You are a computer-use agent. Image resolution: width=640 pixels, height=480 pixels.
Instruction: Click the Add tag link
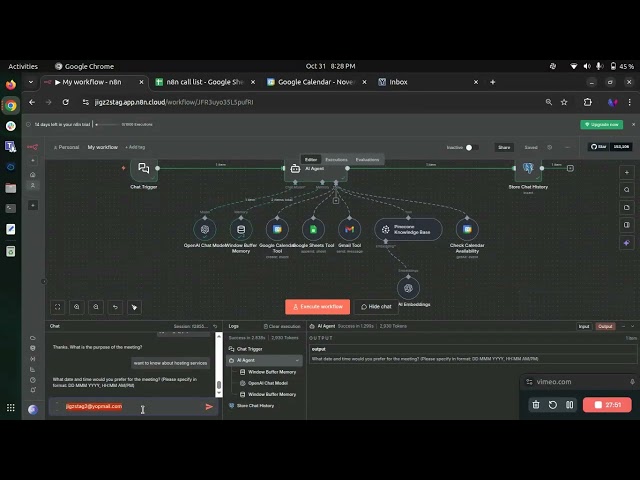(135, 147)
